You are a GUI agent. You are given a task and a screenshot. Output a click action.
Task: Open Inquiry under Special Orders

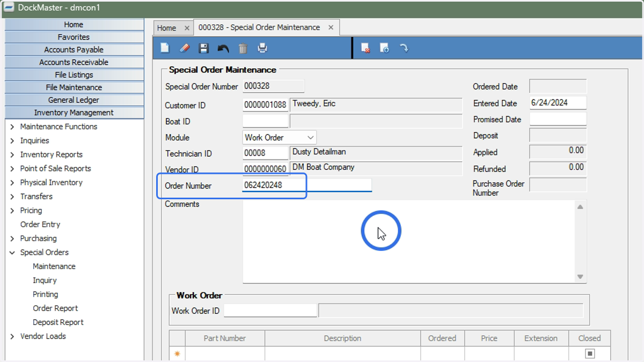click(45, 280)
